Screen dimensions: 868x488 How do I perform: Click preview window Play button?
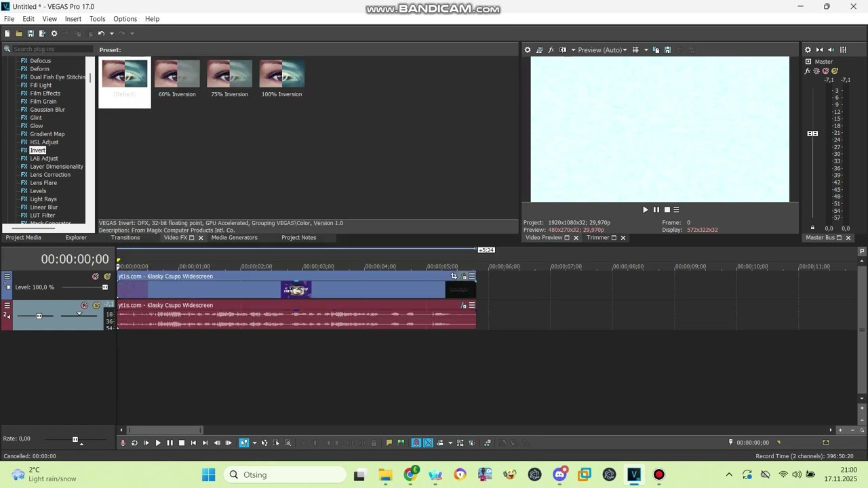point(645,209)
